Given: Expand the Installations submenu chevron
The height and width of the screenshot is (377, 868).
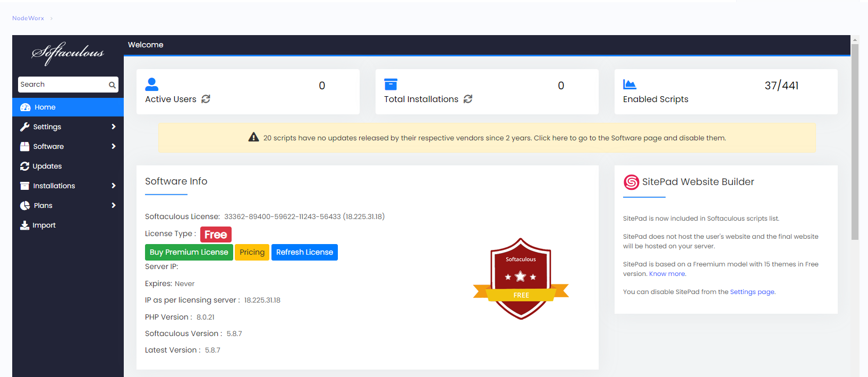Looking at the screenshot, I should coord(114,186).
